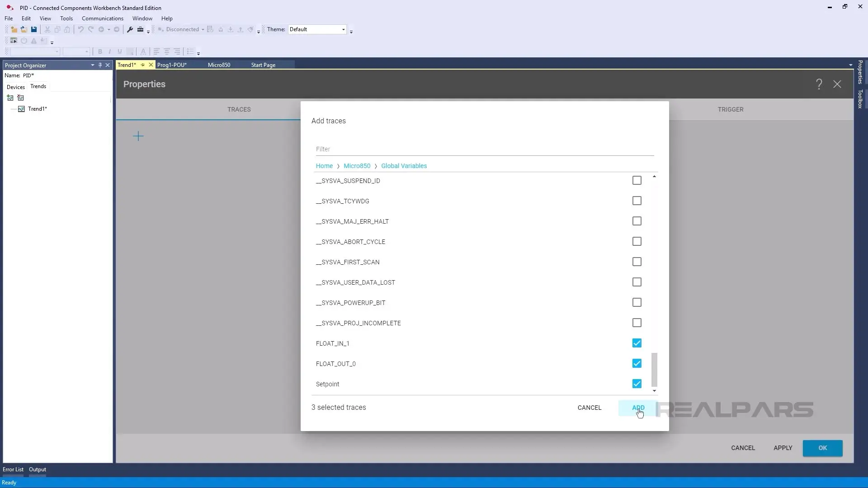Open the Project Organizer panel dropdown arrow
Viewport: 868px width, 488px height.
point(92,65)
